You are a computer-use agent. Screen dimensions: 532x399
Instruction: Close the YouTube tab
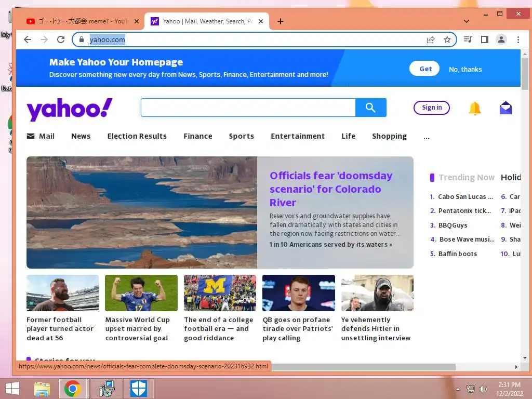coord(137,21)
